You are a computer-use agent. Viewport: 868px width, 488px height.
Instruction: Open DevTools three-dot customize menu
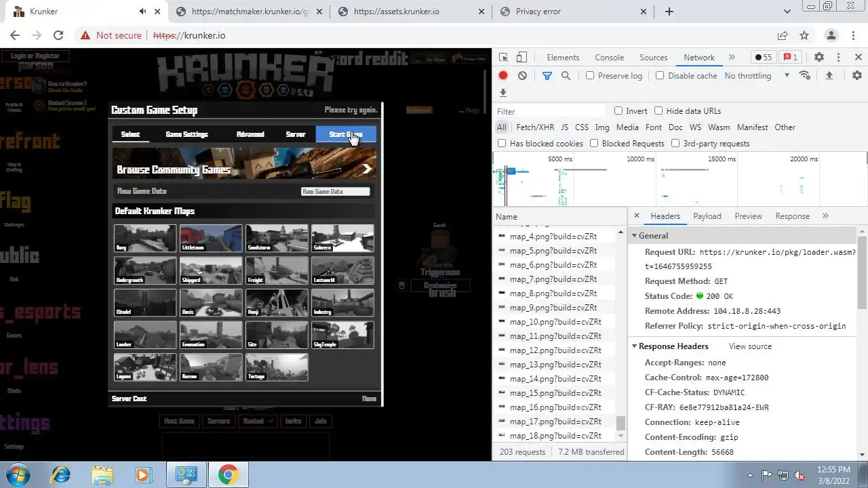(x=838, y=58)
